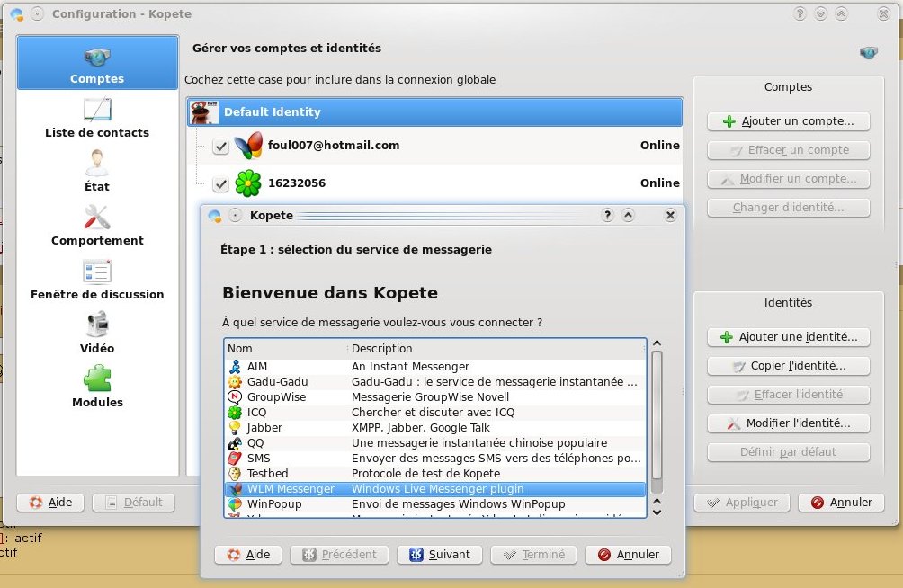The image size is (903, 588).
Task: Choose AIM from the service list
Action: point(434,367)
